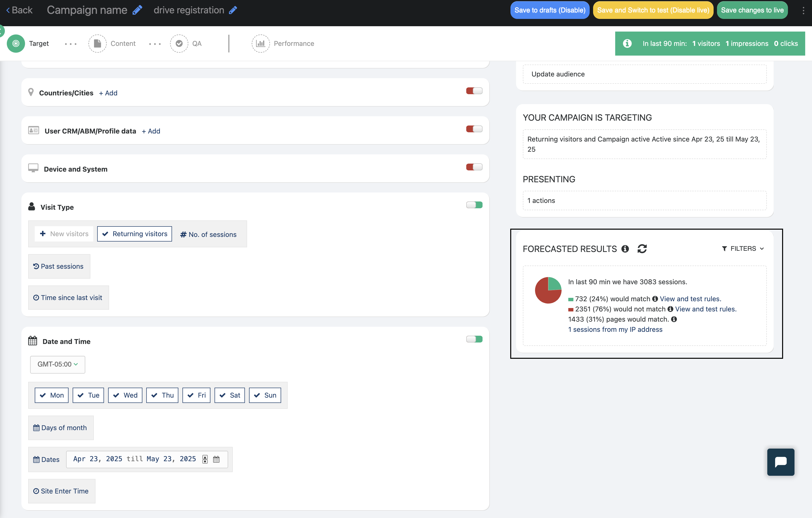Expand the FILTERS dropdown
The image size is (812, 518).
[x=743, y=249]
